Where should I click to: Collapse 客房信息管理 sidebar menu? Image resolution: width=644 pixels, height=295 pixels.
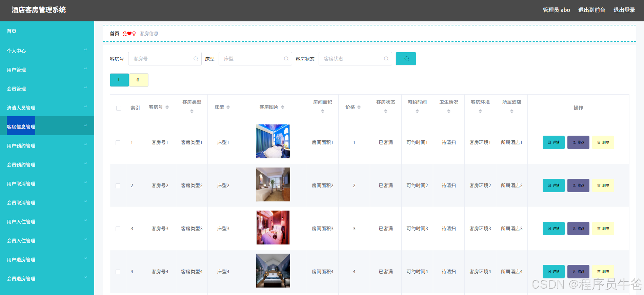coord(47,126)
